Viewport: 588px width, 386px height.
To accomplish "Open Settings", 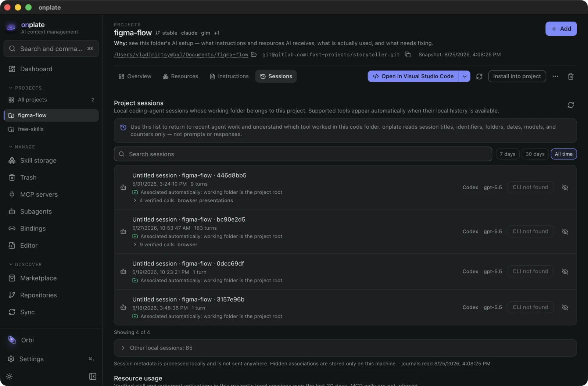I will (x=51, y=359).
